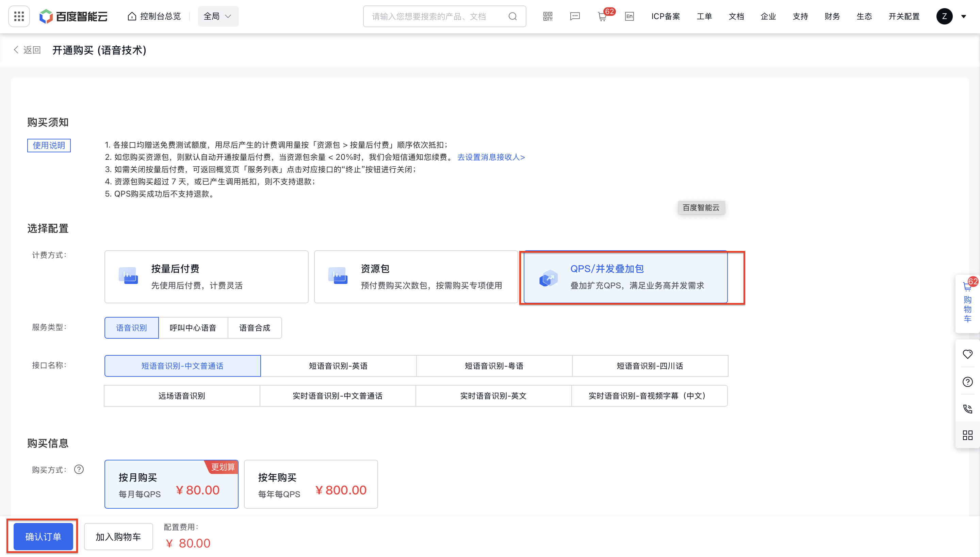Click the 资源包 card icon
980x557 pixels.
tap(338, 275)
